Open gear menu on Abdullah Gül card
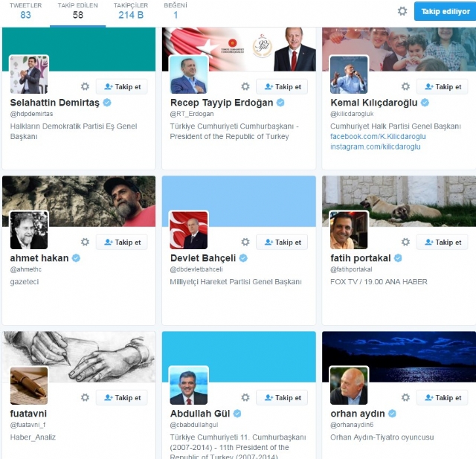 245,397
